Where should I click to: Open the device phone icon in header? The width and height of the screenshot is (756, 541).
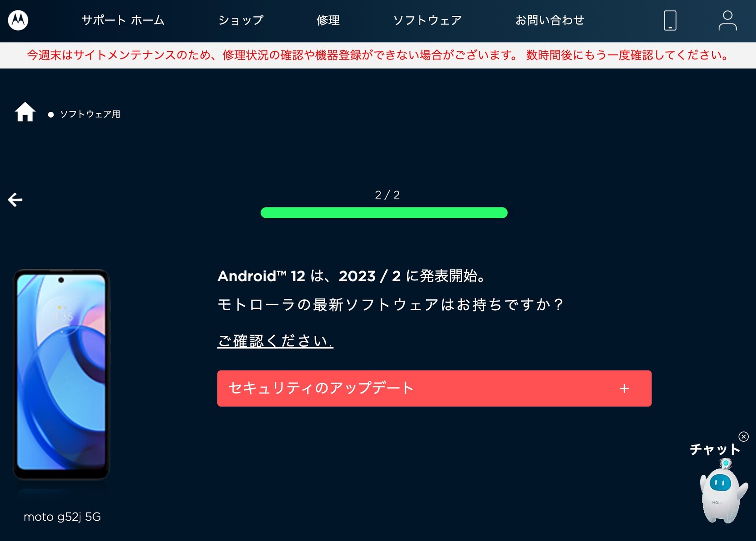tap(670, 20)
